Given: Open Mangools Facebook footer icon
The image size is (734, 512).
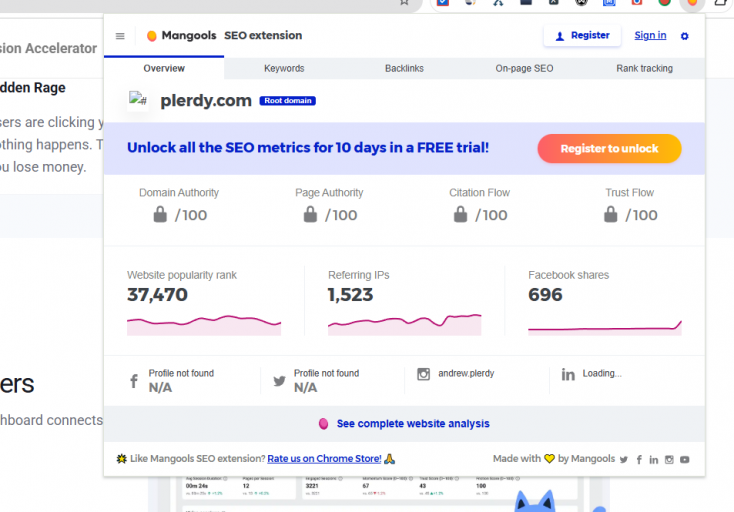Looking at the screenshot, I should [639, 460].
